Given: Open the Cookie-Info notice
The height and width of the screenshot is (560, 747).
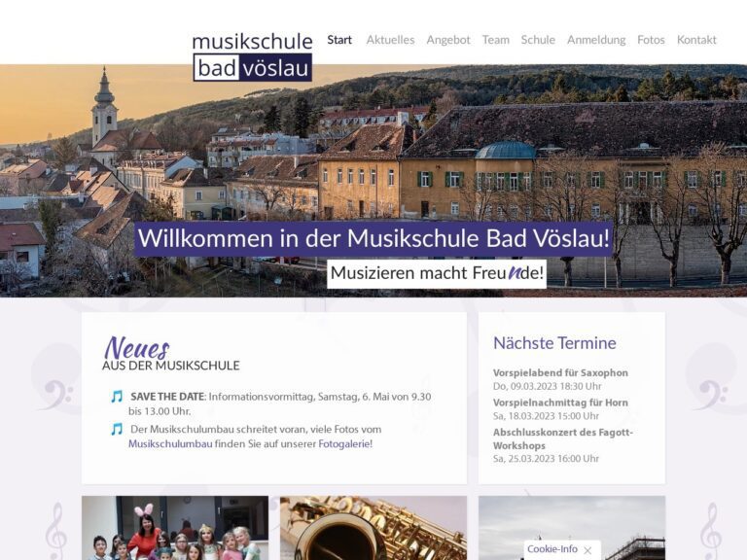Looking at the screenshot, I should pos(552,549).
